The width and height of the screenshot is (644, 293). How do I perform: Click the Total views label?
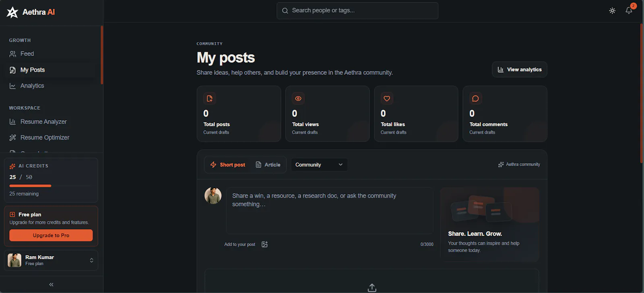pyautogui.click(x=305, y=125)
